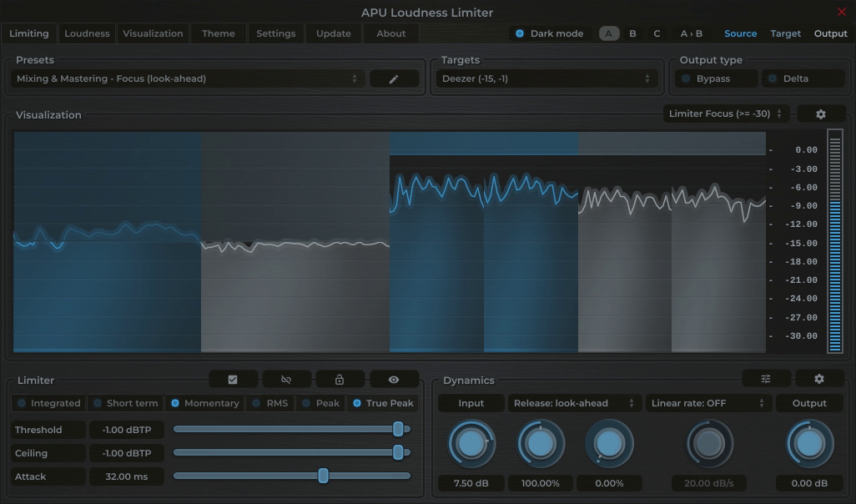Click the eye icon in the Limiter panel
This screenshot has height=504, width=856.
(x=393, y=378)
